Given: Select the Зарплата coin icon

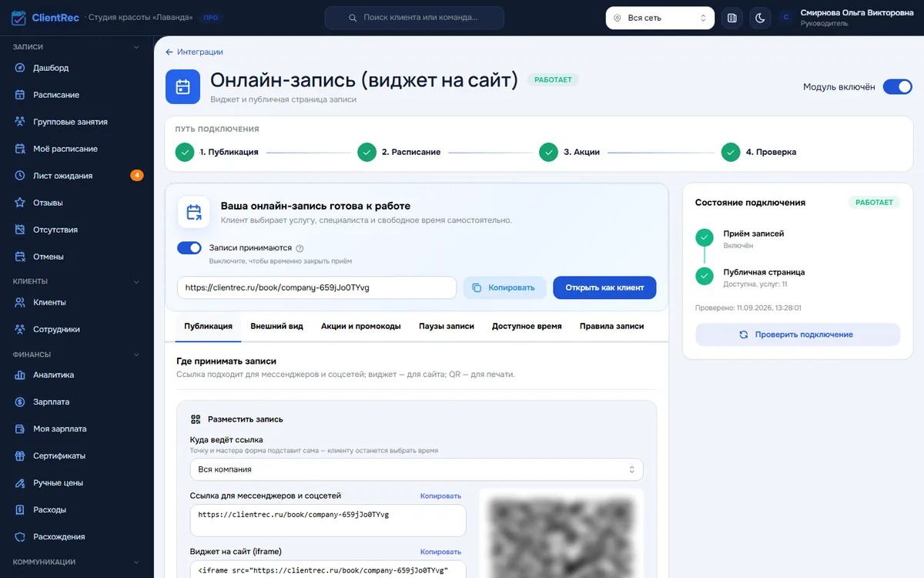Looking at the screenshot, I should click(20, 402).
